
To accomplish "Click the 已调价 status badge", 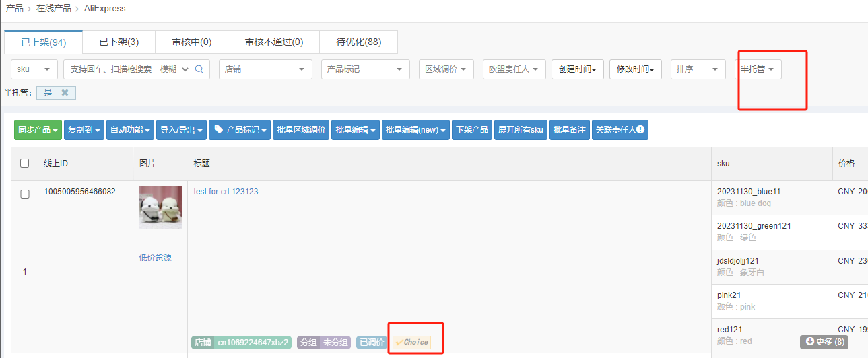I will [x=372, y=342].
